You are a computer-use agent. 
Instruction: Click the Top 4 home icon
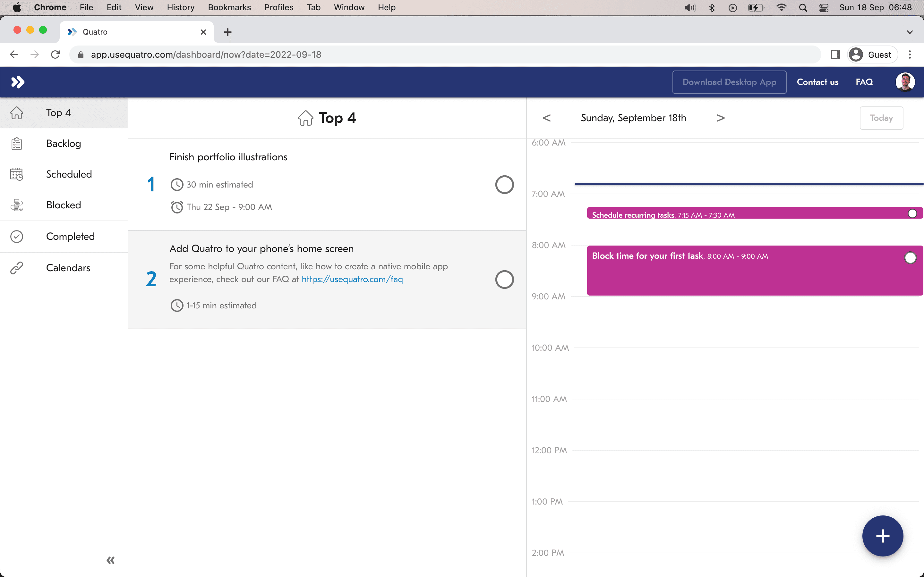pos(305,118)
